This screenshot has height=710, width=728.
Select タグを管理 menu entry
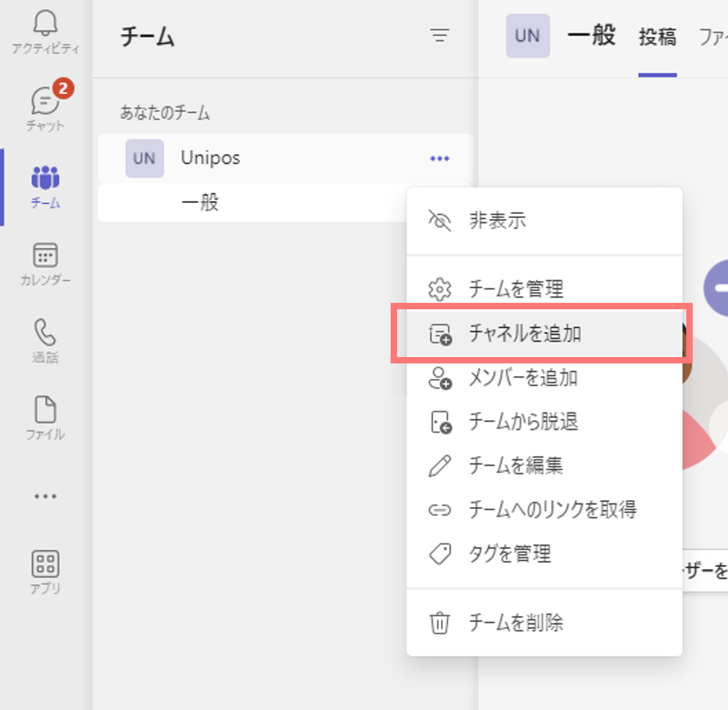pyautogui.click(x=544, y=554)
